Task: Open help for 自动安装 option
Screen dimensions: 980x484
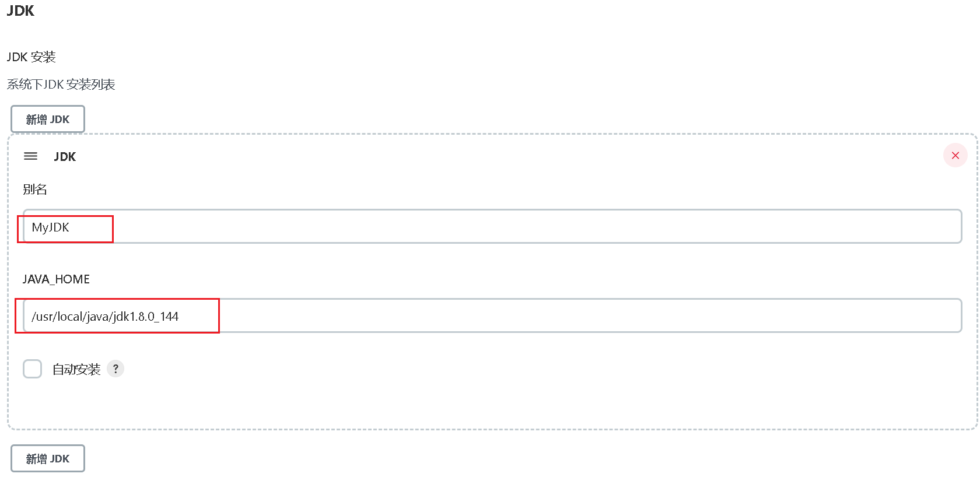Action: click(116, 369)
